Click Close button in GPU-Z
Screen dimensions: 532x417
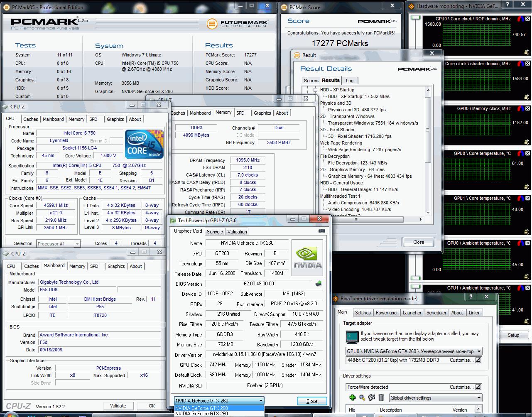312,401
